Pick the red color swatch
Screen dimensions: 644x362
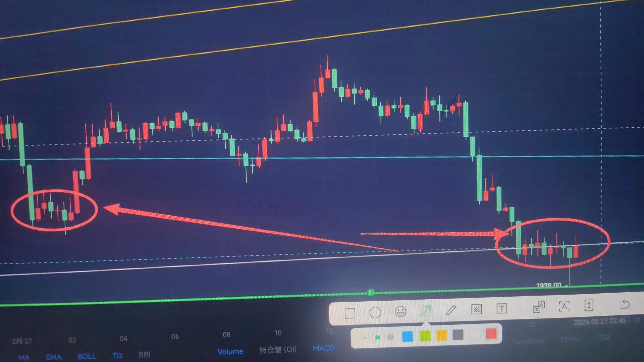click(491, 334)
